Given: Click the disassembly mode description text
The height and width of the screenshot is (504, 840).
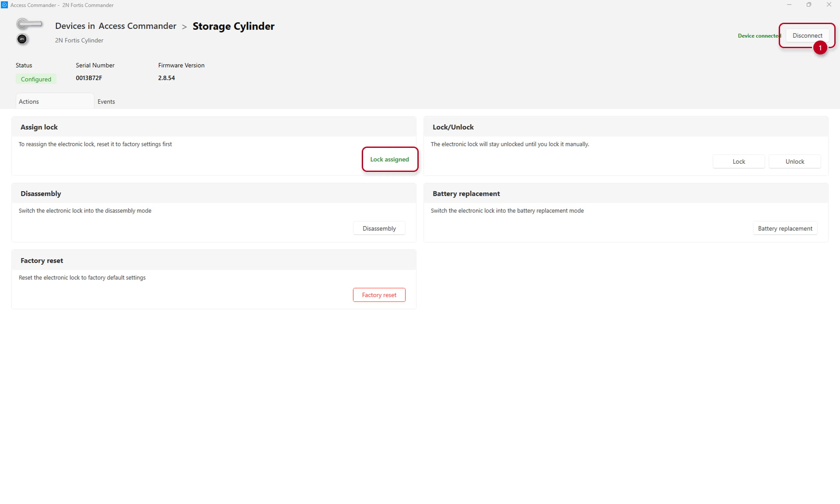Looking at the screenshot, I should [85, 211].
